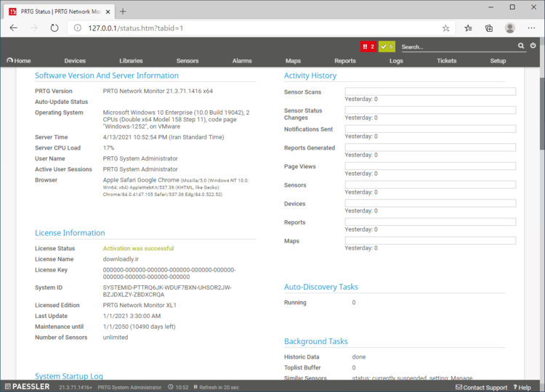
Task: Open the browser Settings and more menu
Action: [531, 28]
